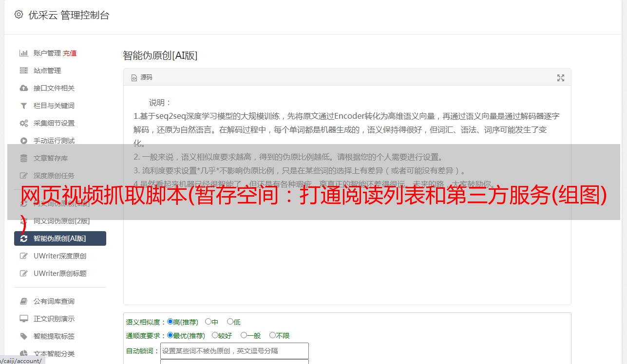Click the 自动锁词 input field
This screenshot has height=364, width=627.
[x=234, y=351]
